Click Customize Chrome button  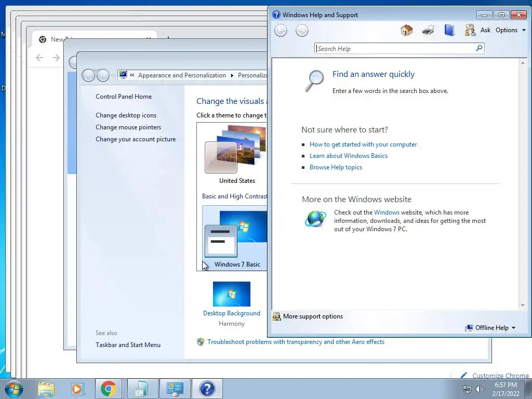tap(495, 376)
